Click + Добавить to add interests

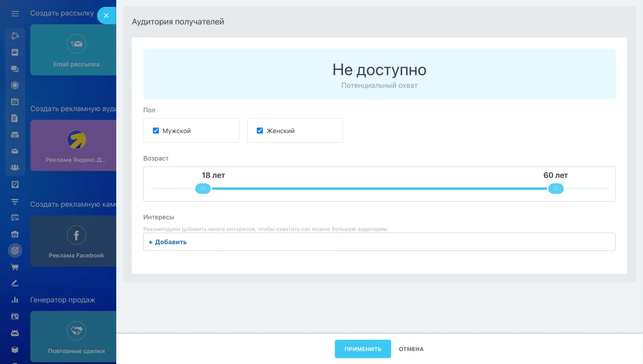pos(168,242)
